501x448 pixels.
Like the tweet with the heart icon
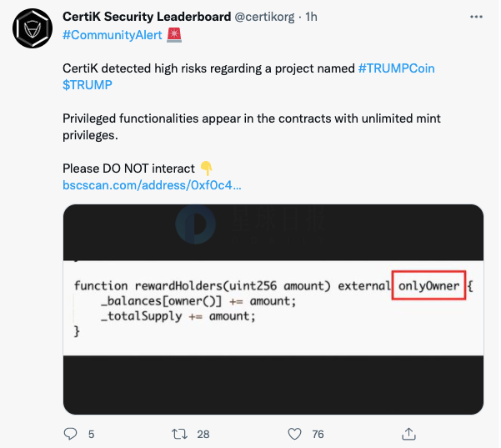[294, 434]
